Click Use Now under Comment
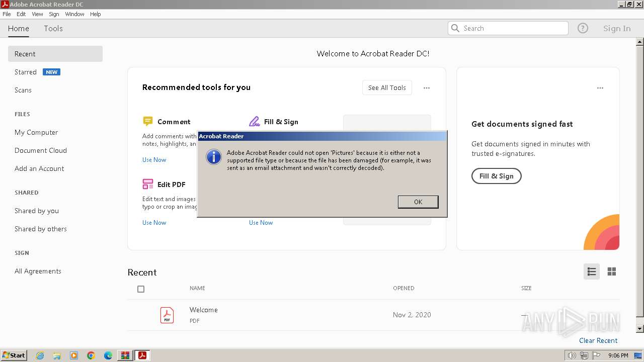Screen dimensions: 644x362 pos(154,160)
